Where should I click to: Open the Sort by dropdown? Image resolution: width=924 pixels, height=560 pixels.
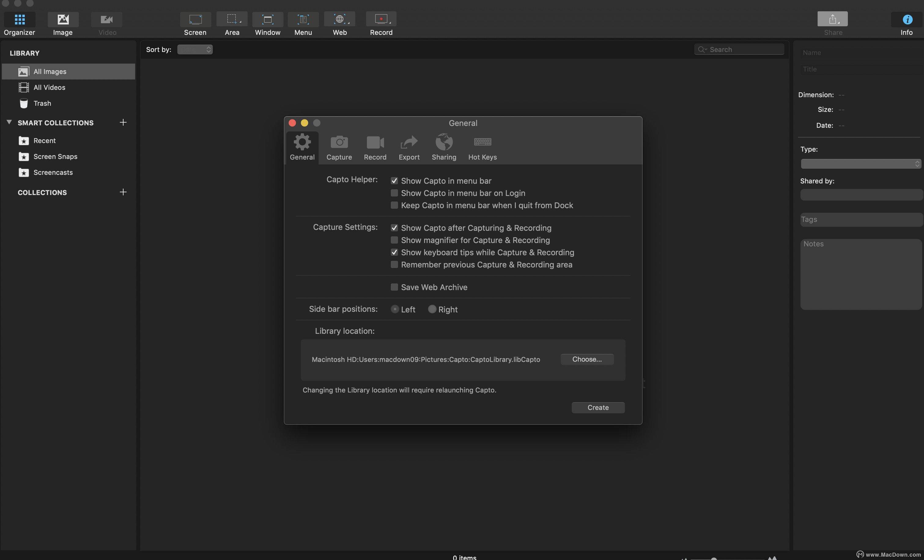pos(195,50)
